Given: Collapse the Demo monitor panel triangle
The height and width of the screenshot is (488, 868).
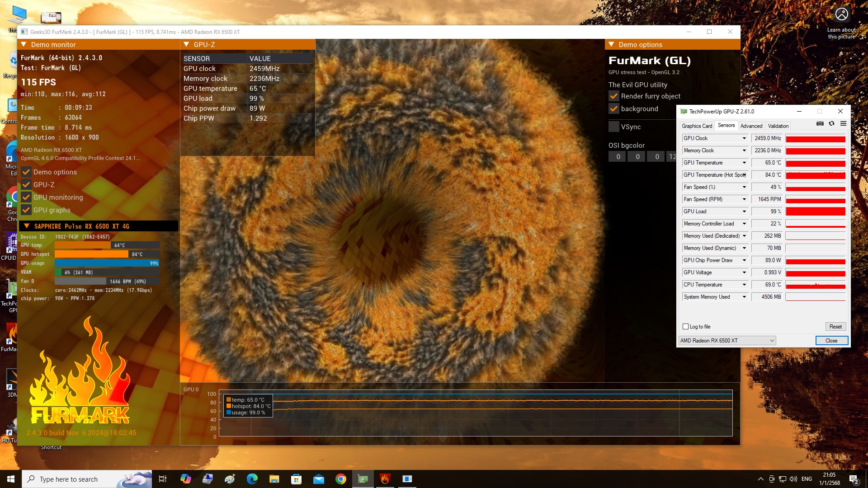Looking at the screenshot, I should point(24,44).
